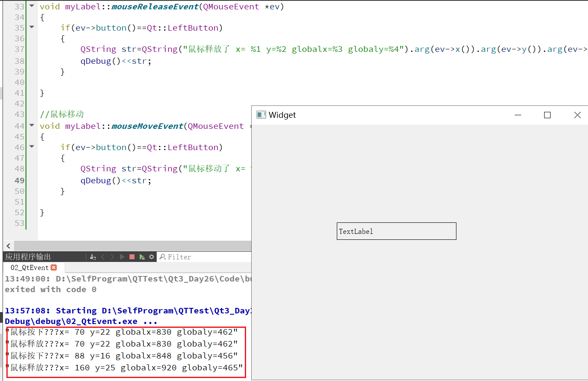Click output line with globalx=920
588x381 pixels.
[x=124, y=368]
